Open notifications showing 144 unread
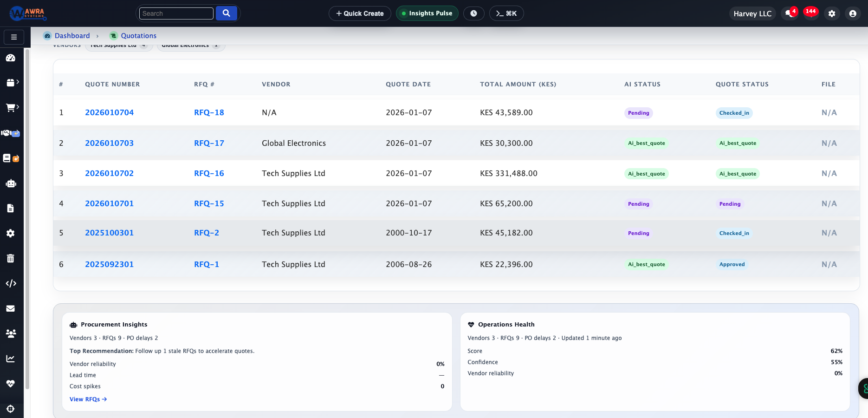The height and width of the screenshot is (418, 868). click(811, 12)
